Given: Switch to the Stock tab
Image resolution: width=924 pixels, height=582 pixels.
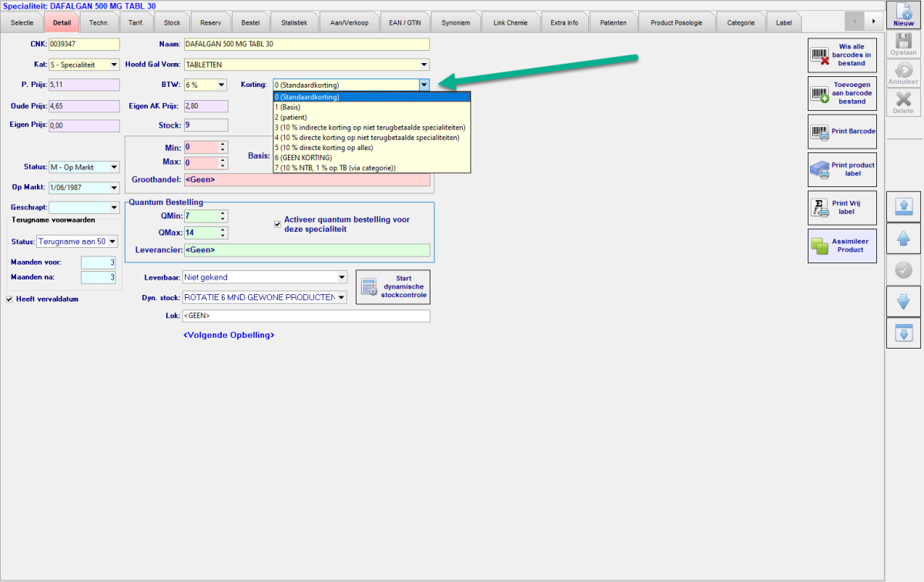Looking at the screenshot, I should [172, 22].
